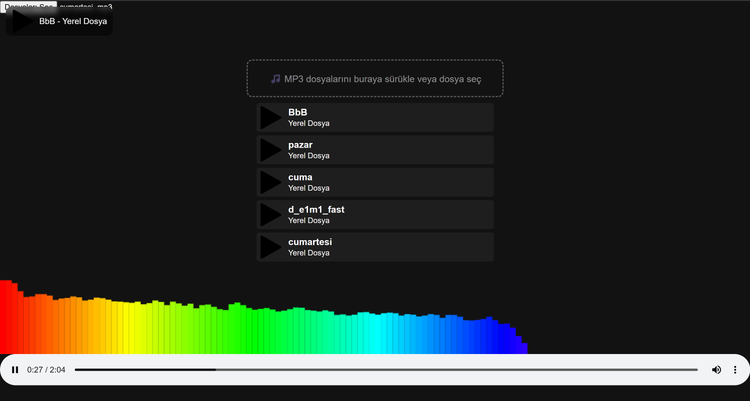Click 'Yerel Dosya' under BbB in playlist
This screenshot has width=750, height=401.
(x=309, y=123)
